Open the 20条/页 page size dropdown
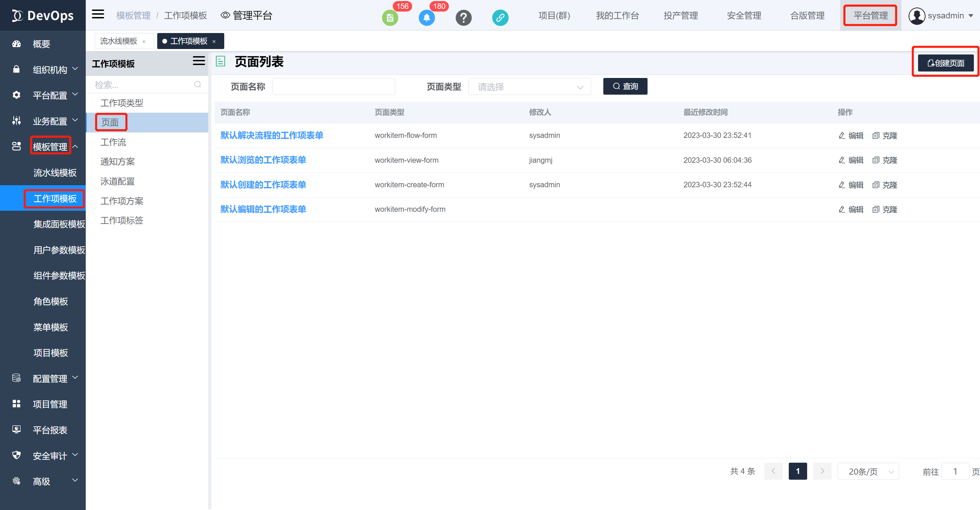980x510 pixels. tap(868, 471)
